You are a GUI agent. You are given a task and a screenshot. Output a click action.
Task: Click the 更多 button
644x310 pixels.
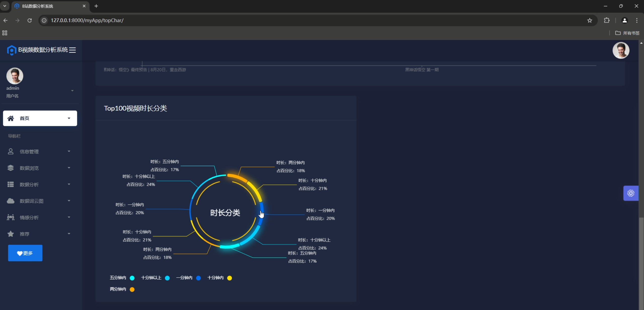point(25,253)
